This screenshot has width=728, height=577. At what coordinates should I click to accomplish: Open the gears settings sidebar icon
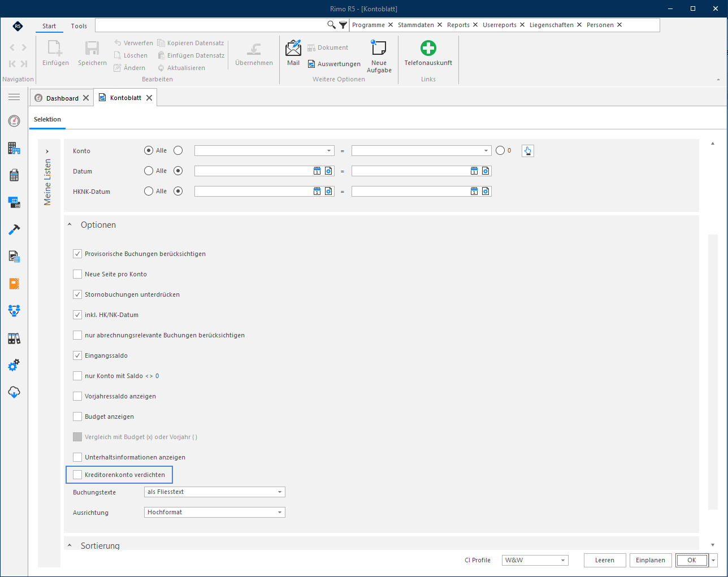click(14, 365)
